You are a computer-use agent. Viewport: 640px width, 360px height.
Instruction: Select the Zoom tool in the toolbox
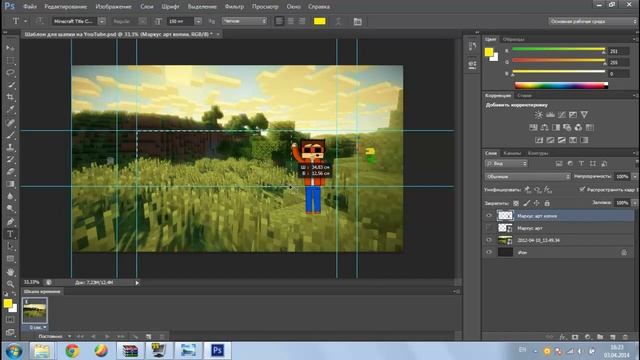(x=10, y=284)
